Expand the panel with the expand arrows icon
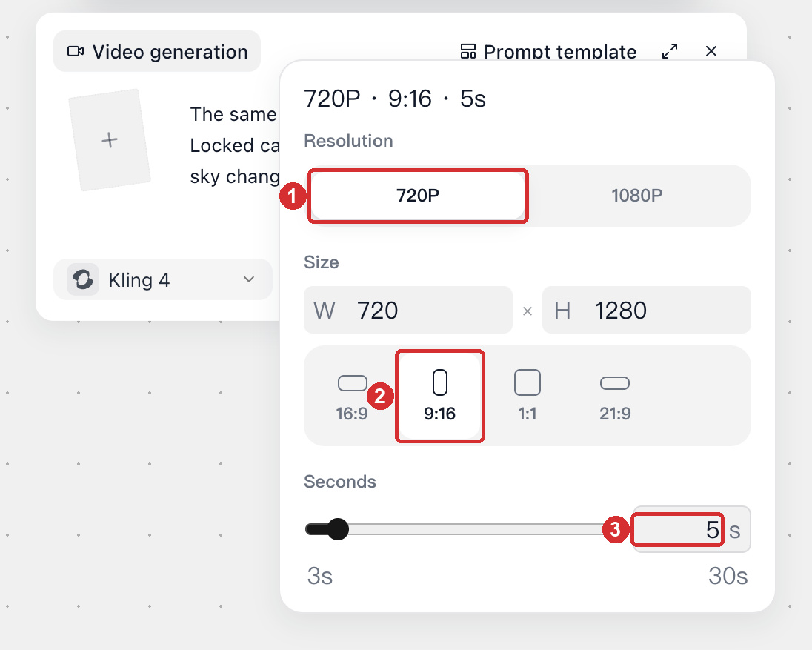The height and width of the screenshot is (650, 812). pyautogui.click(x=670, y=51)
